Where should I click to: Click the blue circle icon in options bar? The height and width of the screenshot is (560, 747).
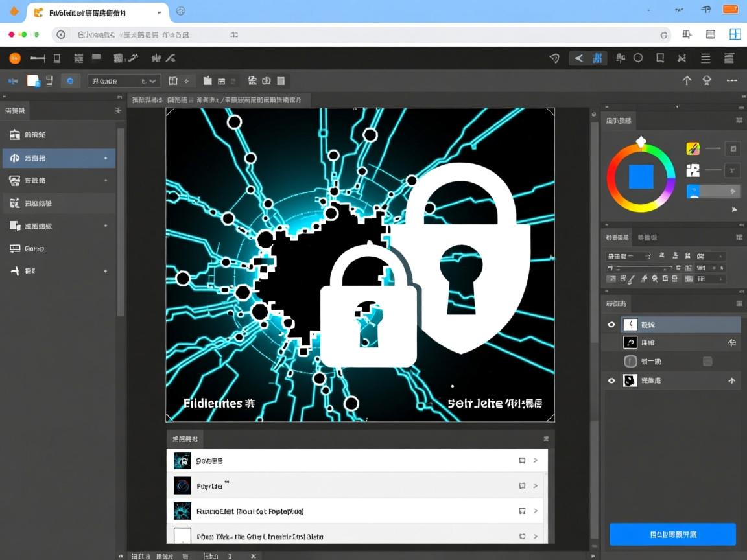click(x=70, y=81)
